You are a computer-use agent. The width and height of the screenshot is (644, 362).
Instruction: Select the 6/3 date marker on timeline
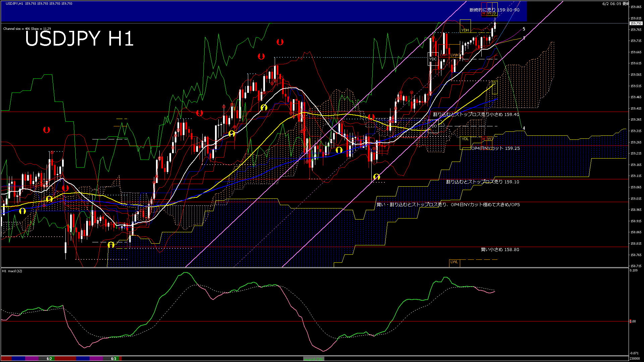click(x=114, y=359)
